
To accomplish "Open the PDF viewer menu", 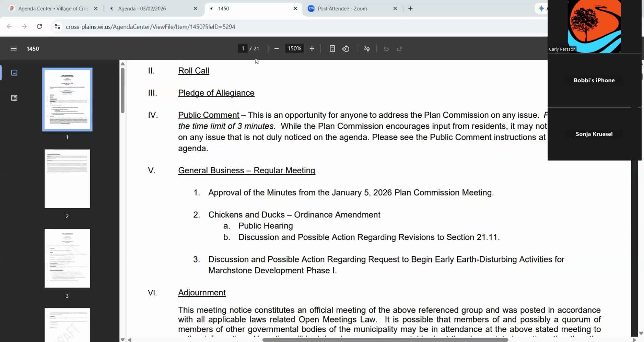I will [13, 48].
